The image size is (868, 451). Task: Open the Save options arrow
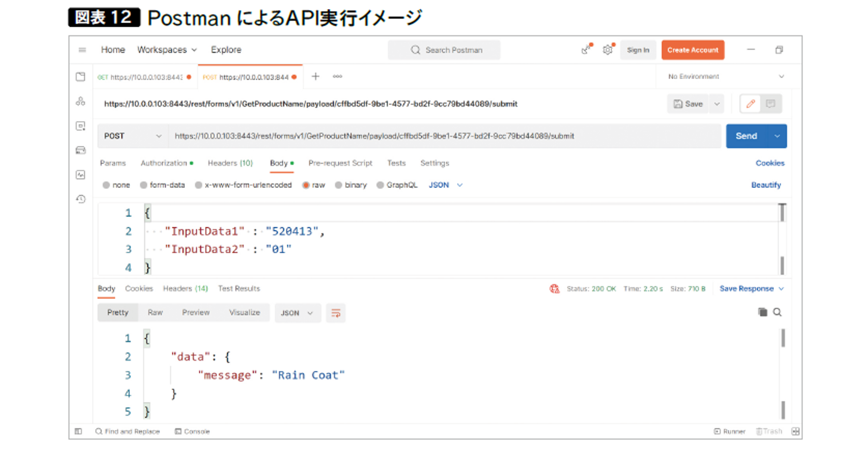pos(717,104)
